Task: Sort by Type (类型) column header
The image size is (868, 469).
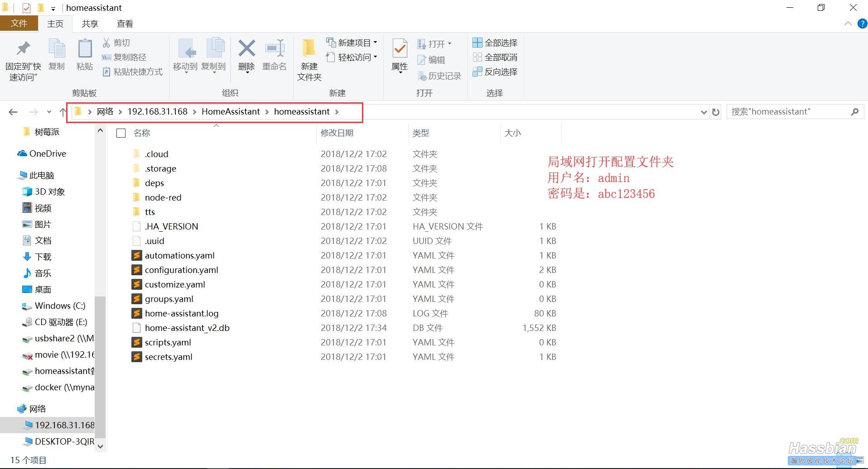Action: pyautogui.click(x=420, y=133)
